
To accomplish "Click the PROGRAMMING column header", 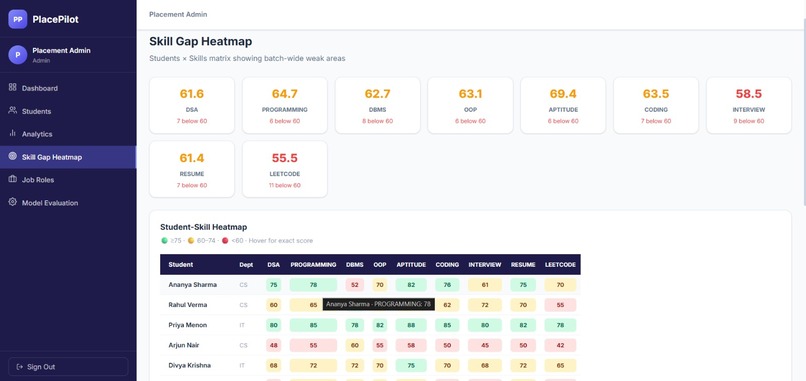I will 313,265.
